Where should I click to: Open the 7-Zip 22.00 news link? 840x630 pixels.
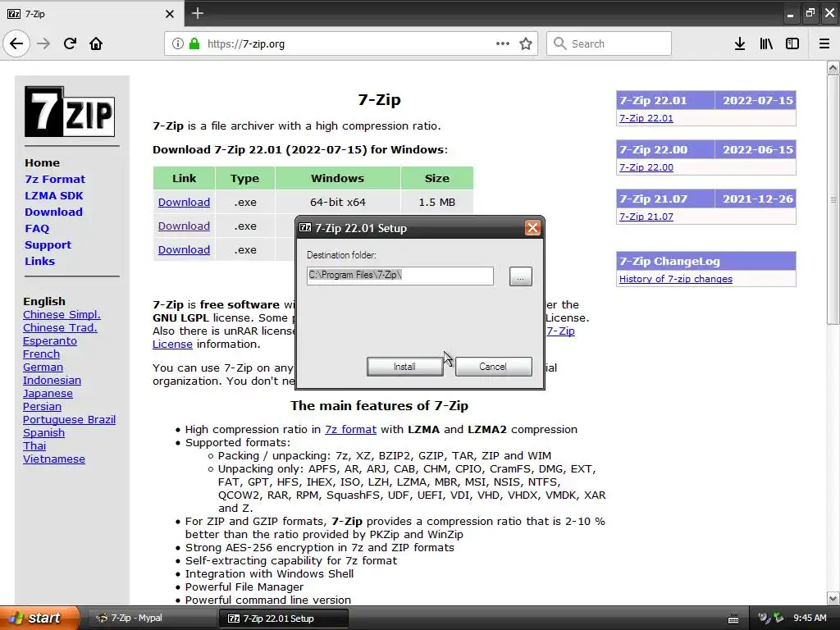click(x=646, y=167)
